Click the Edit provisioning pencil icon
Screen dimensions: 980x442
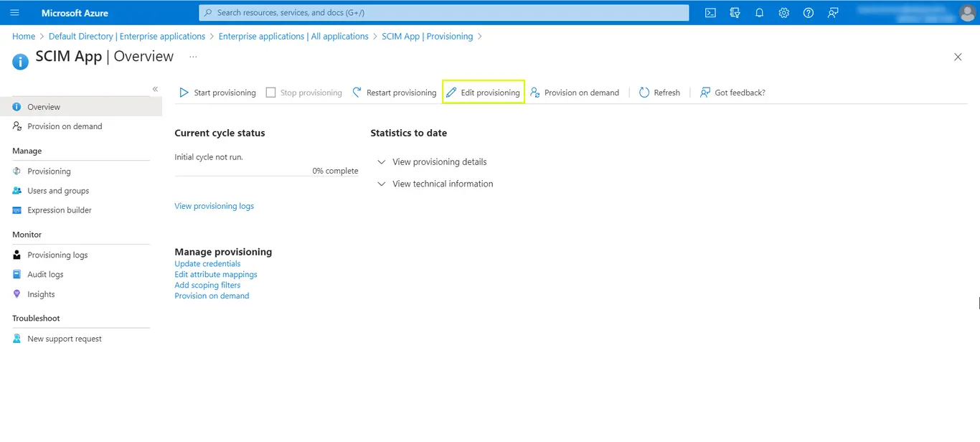pos(451,93)
